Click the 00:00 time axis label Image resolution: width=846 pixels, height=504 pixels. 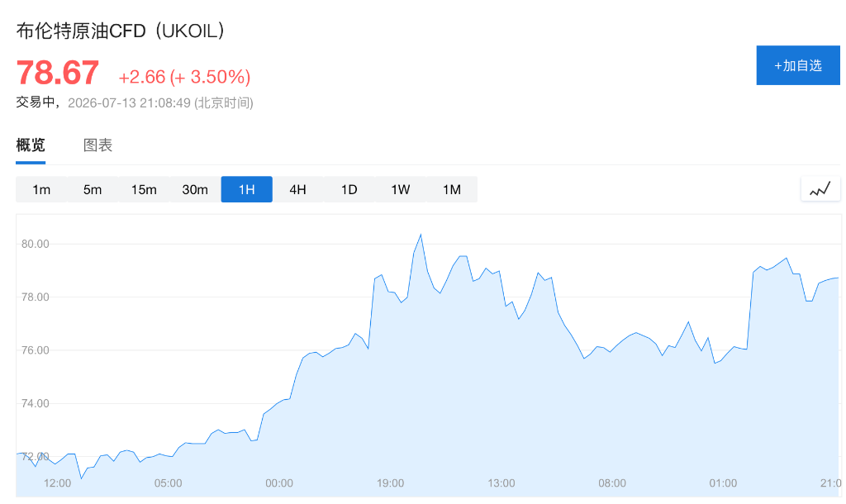[x=279, y=483]
